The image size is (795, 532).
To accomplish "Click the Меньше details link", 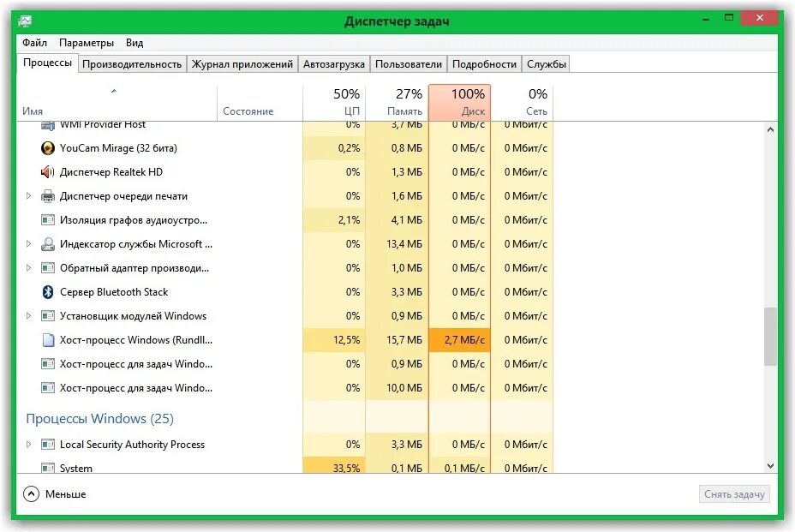I will (65, 494).
